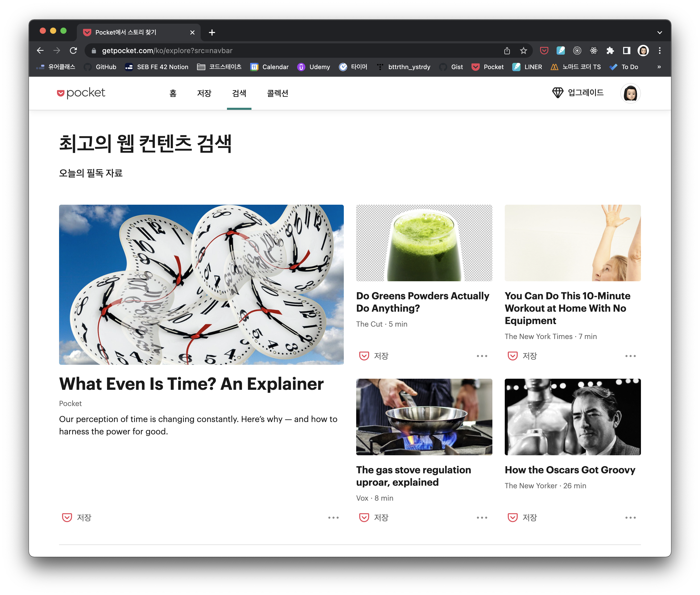Open more options for What Even Is Time
Image resolution: width=700 pixels, height=595 pixels.
[x=333, y=517]
